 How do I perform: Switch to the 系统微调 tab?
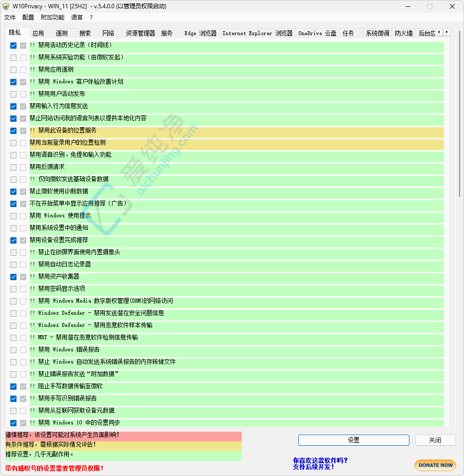[377, 33]
